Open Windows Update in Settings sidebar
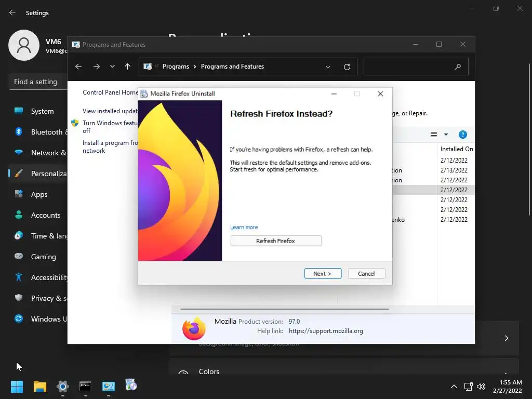 tap(37, 319)
